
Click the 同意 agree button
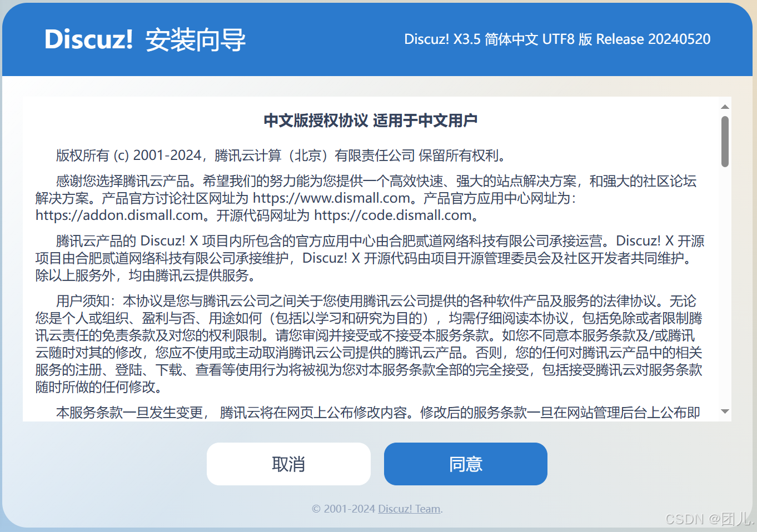coord(465,464)
